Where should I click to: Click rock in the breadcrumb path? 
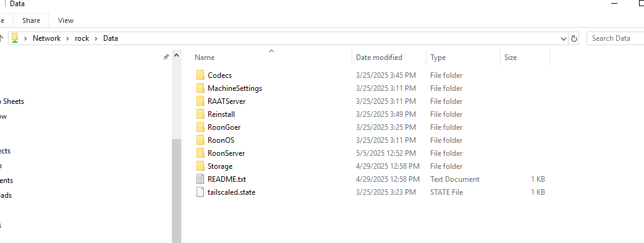coord(82,38)
